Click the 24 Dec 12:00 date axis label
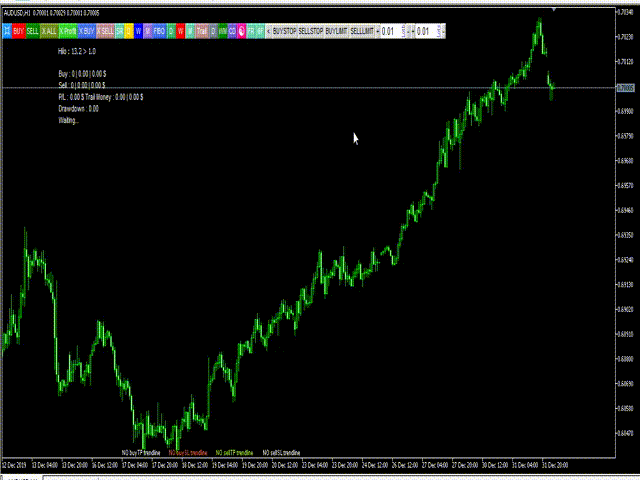 pos(375,465)
